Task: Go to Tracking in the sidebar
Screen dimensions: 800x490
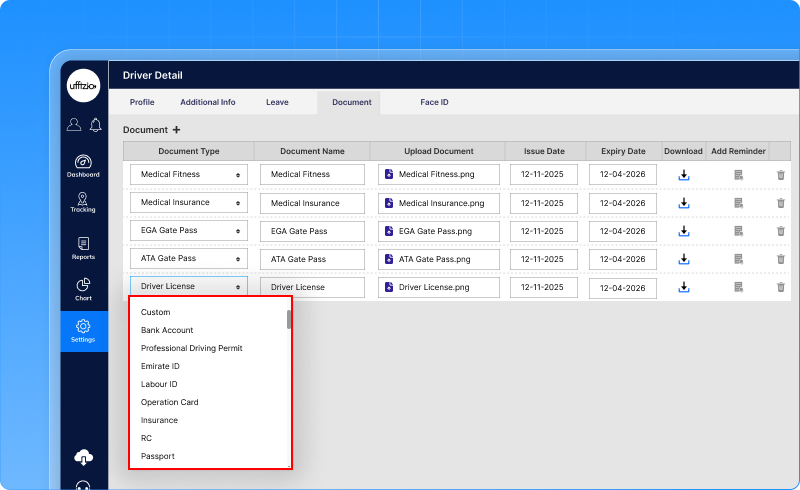Action: click(x=83, y=202)
